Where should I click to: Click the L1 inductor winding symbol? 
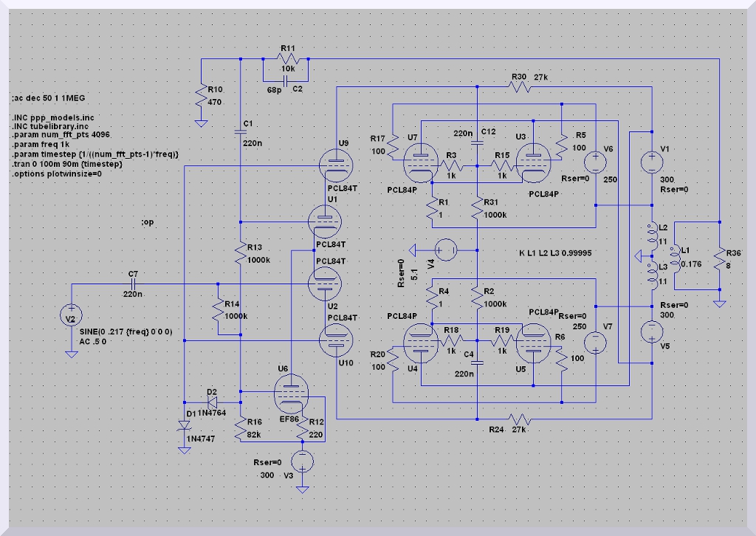(672, 253)
